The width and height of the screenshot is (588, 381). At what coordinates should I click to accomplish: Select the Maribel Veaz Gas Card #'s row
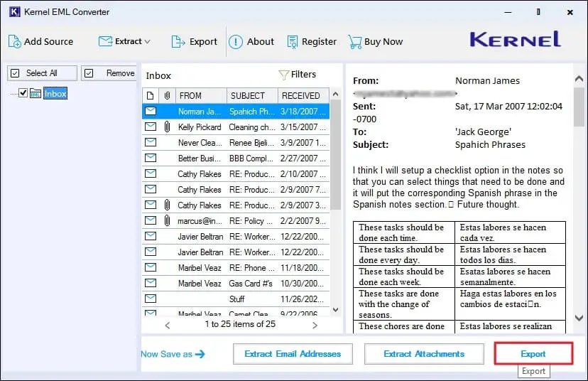pos(236,284)
